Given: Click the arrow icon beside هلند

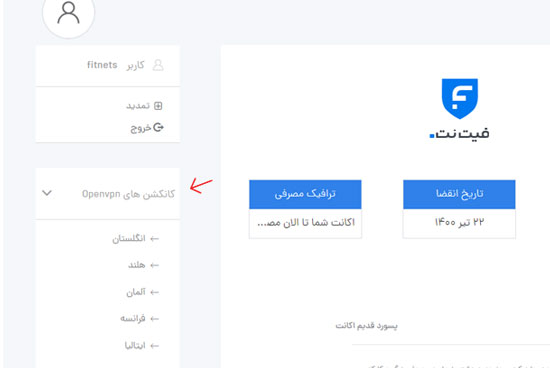Looking at the screenshot, I should [154, 265].
